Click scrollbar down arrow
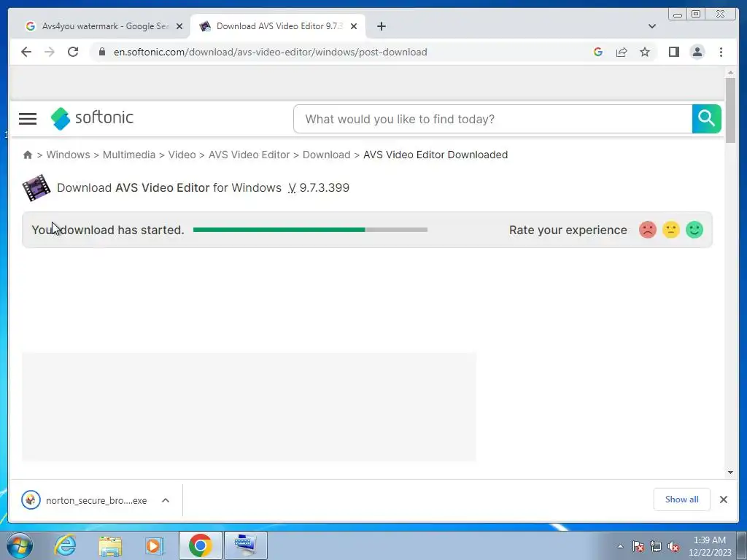This screenshot has width=747, height=560. point(730,472)
